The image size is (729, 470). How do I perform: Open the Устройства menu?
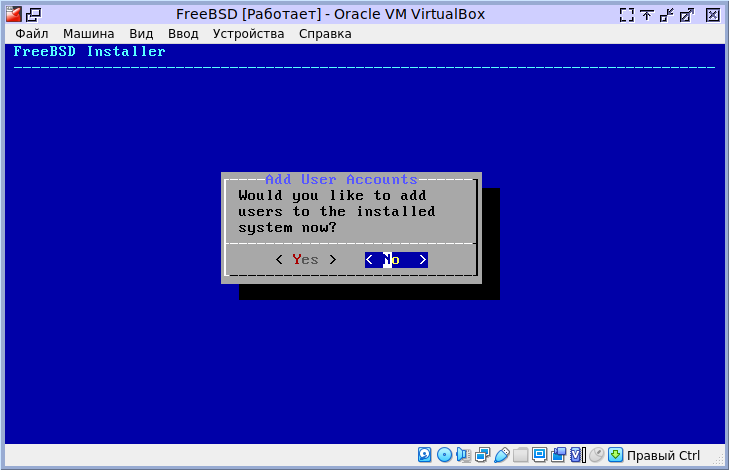[248, 34]
